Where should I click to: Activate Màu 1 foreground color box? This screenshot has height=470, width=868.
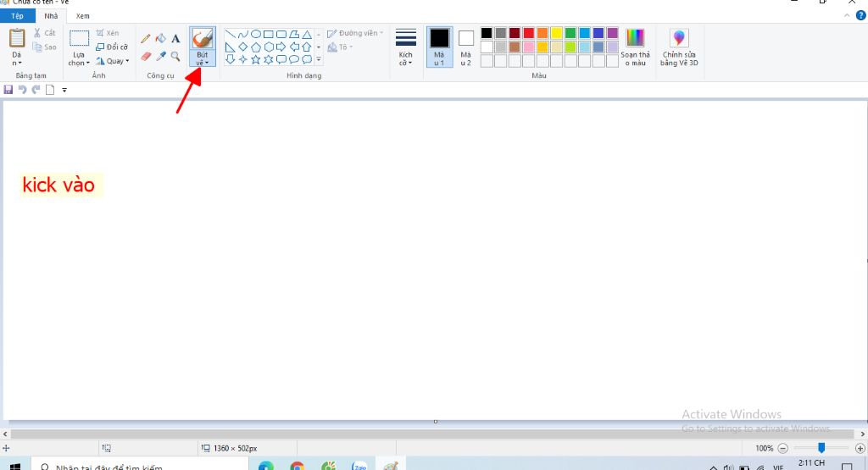440,47
